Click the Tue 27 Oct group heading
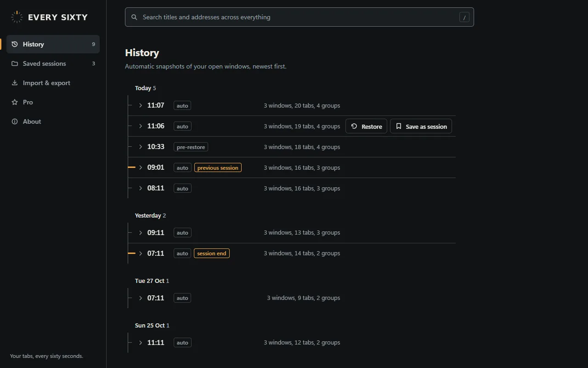Image resolution: width=588 pixels, height=368 pixels. click(x=152, y=281)
